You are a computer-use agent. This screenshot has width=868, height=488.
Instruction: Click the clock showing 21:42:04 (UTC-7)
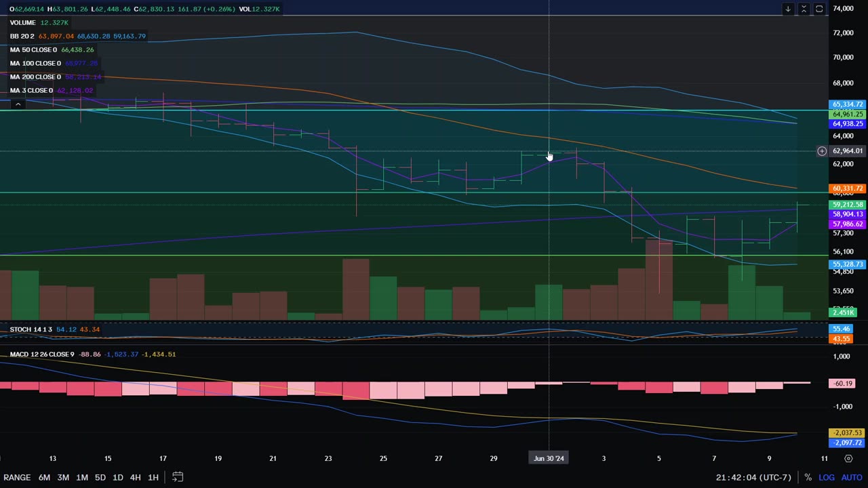[753, 477]
